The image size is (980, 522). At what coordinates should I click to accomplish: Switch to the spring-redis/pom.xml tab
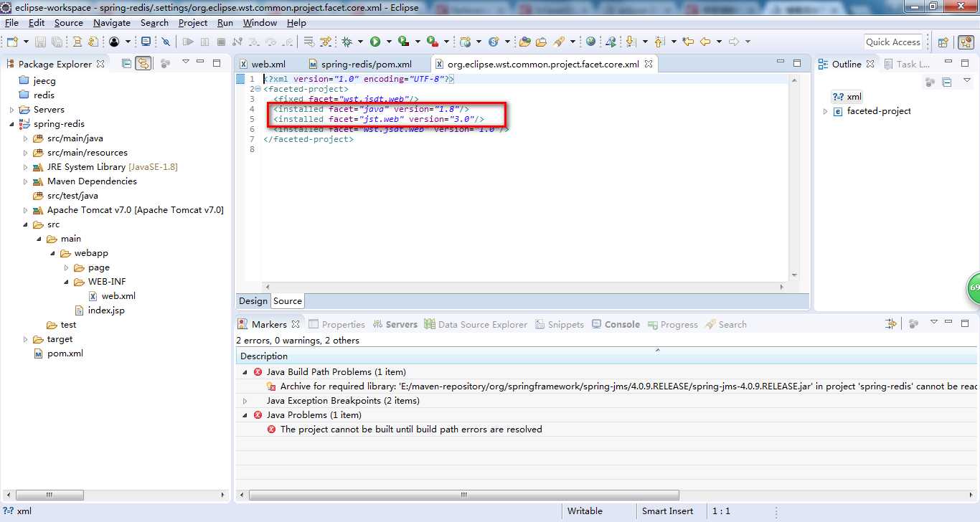(x=366, y=64)
